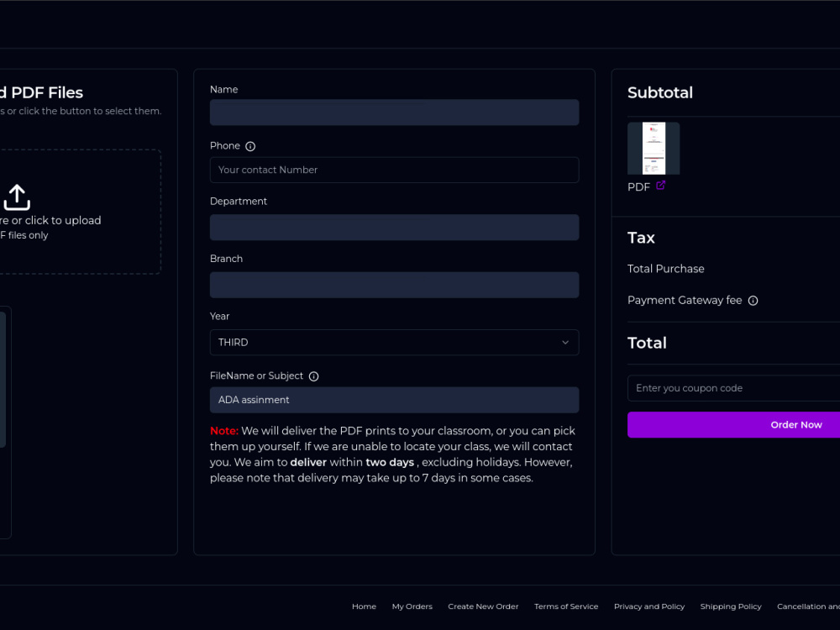Go to the Home footer link

(x=365, y=606)
